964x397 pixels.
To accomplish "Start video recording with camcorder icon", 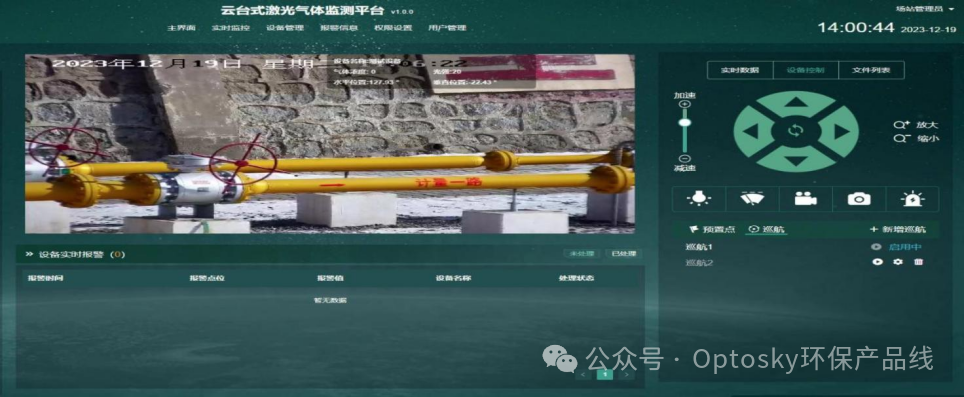I will tap(805, 198).
